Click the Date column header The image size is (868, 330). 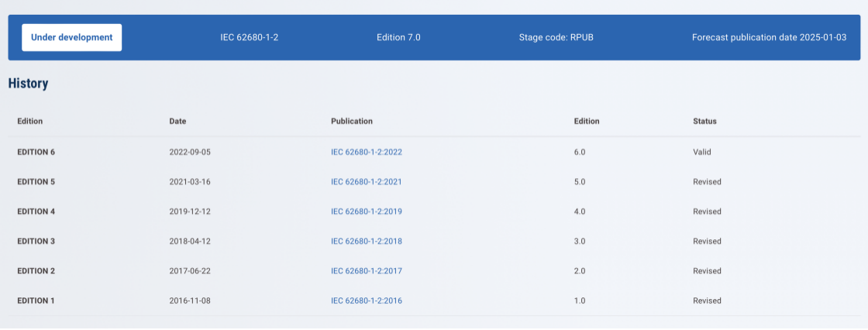pos(177,122)
